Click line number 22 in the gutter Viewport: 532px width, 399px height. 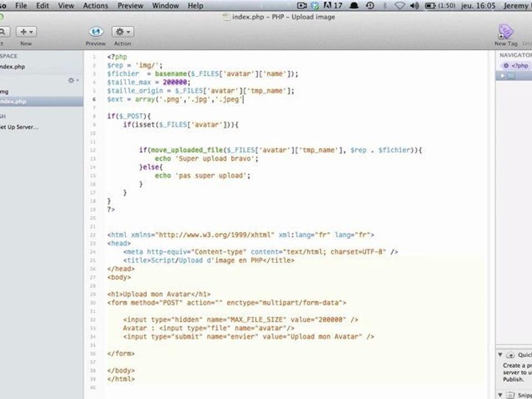coord(93,235)
